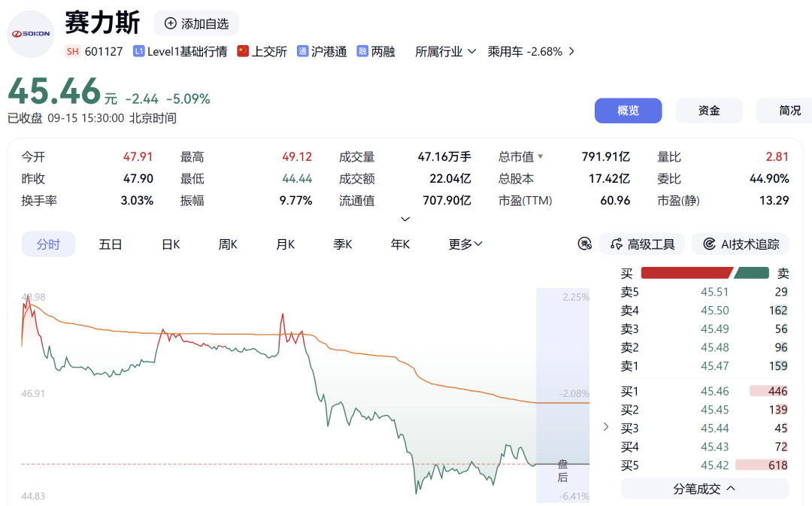Expand more quote data chevron
This screenshot has height=506, width=812.
pyautogui.click(x=405, y=219)
